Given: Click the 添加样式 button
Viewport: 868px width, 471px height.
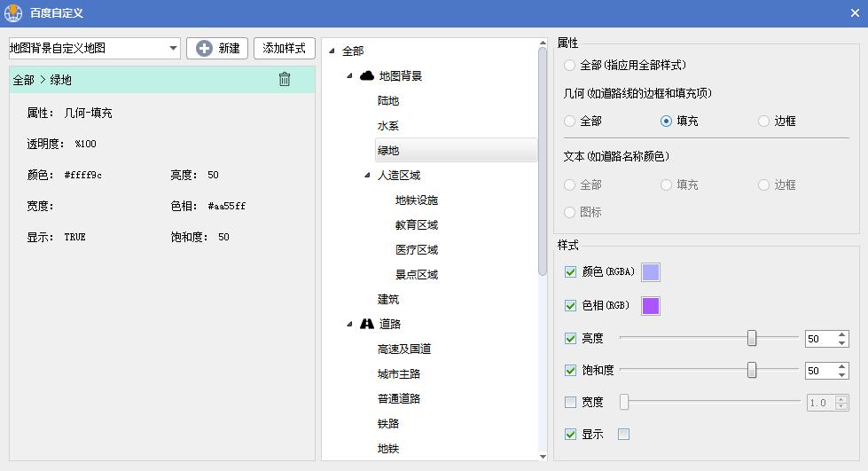Looking at the screenshot, I should [x=284, y=48].
